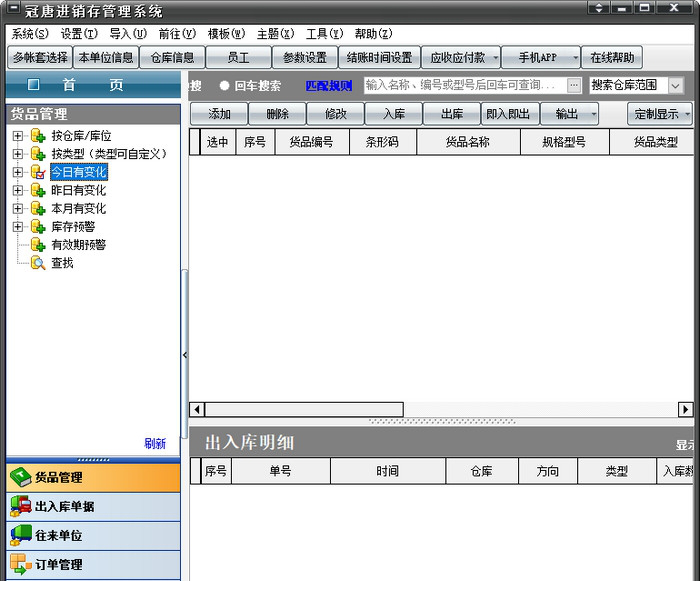Screen dimensions: 700x604
Task: Open the 输出 dropdown arrow
Action: pos(594,114)
